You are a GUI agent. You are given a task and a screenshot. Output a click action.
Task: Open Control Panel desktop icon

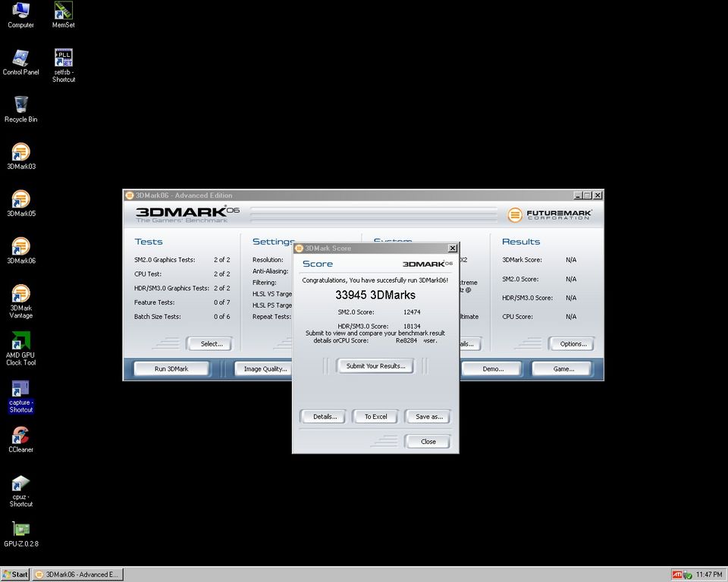pyautogui.click(x=20, y=62)
